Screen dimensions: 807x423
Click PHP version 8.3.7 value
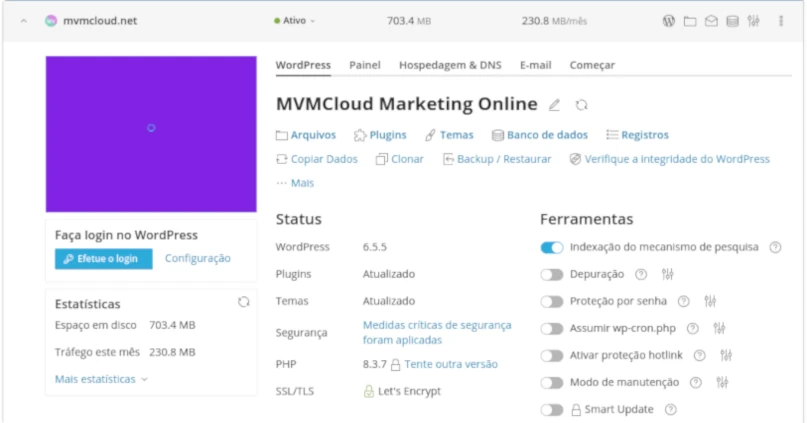375,364
